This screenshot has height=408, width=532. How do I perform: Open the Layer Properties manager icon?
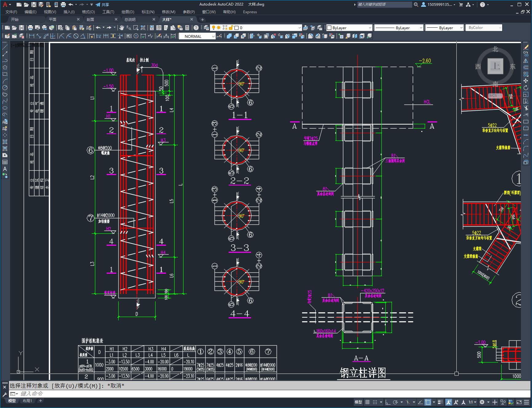(x=206, y=28)
